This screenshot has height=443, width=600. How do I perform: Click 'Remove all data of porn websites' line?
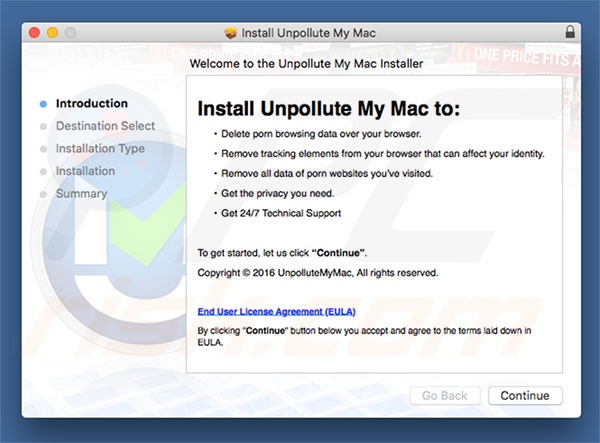coord(327,174)
